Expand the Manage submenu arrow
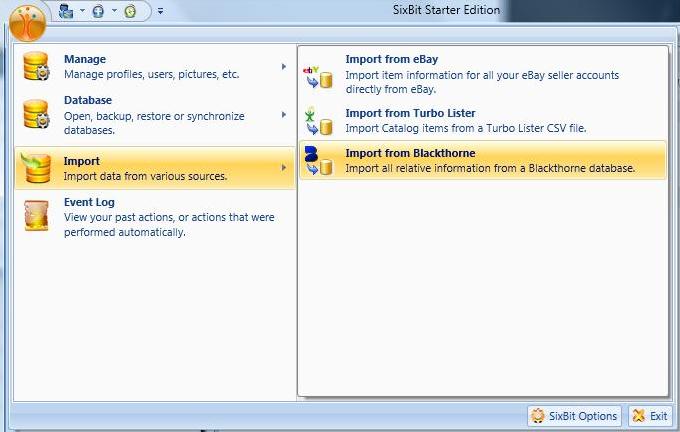 click(x=284, y=66)
